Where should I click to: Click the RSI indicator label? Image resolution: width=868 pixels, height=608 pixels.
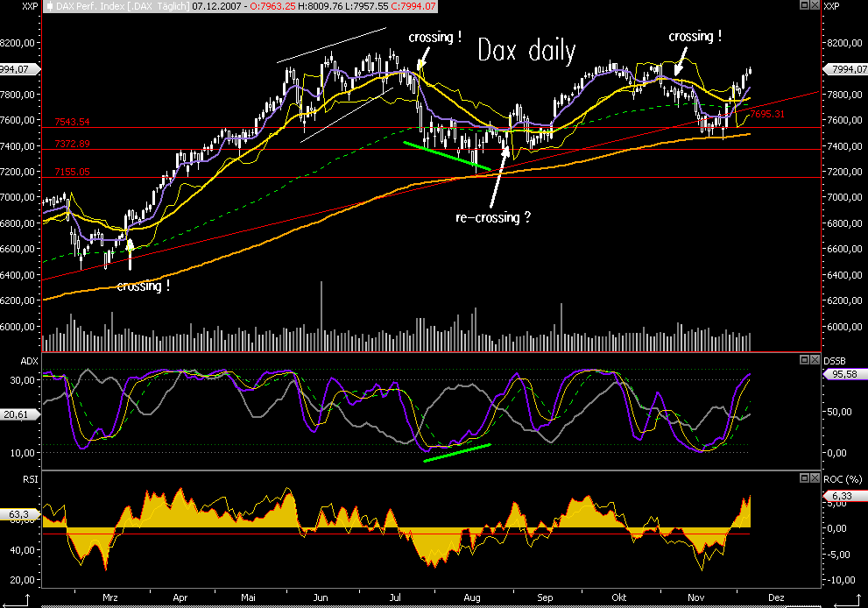(31, 479)
